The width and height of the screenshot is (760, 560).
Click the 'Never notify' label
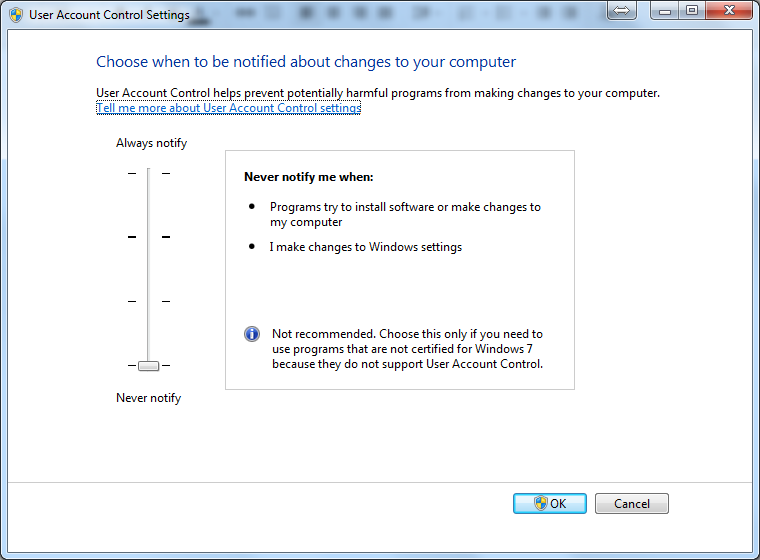148,398
